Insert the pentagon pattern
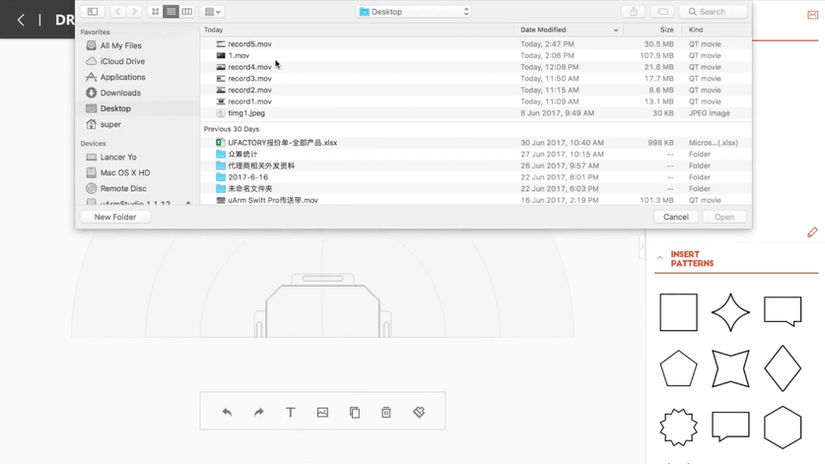Viewport: 825px width, 464px height. tap(678, 369)
